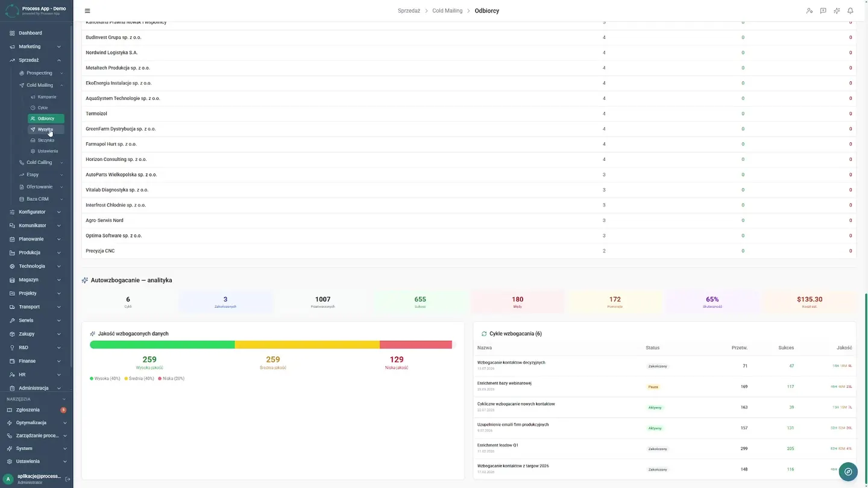The width and height of the screenshot is (868, 488).
Task: Open Wysyłka under Cold Mailing
Action: pos(46,130)
